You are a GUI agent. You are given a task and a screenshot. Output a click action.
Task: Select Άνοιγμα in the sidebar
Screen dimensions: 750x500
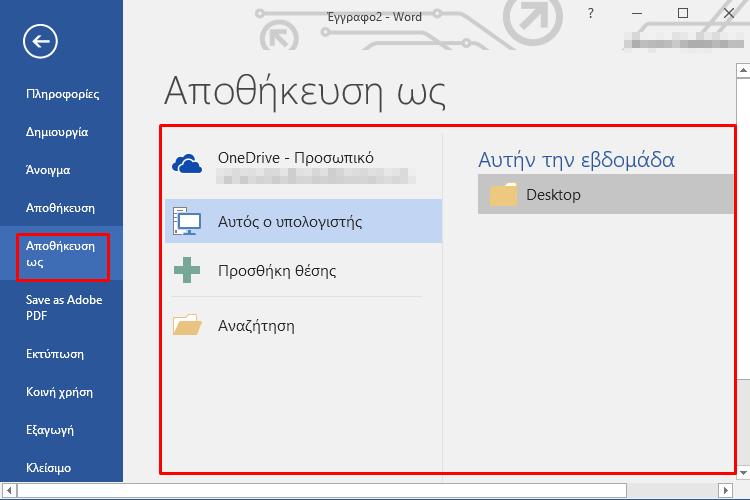pyautogui.click(x=48, y=170)
